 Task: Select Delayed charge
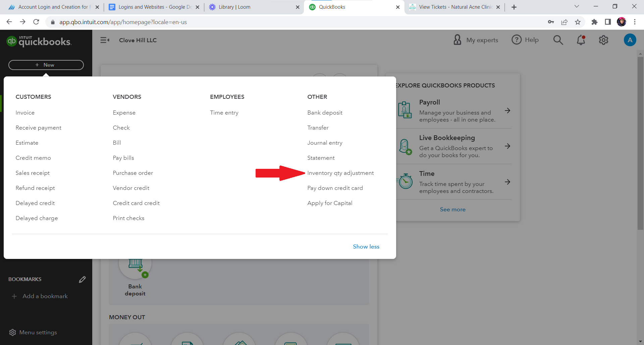tap(37, 218)
